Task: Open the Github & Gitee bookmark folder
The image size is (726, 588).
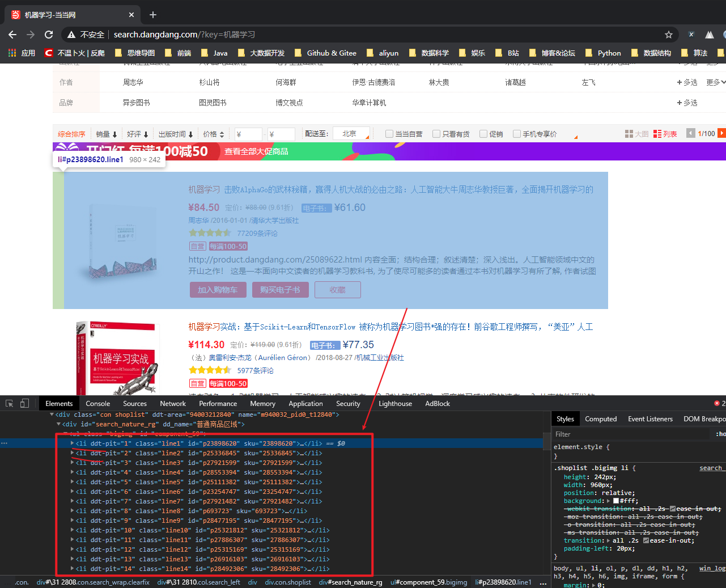Action: click(325, 53)
